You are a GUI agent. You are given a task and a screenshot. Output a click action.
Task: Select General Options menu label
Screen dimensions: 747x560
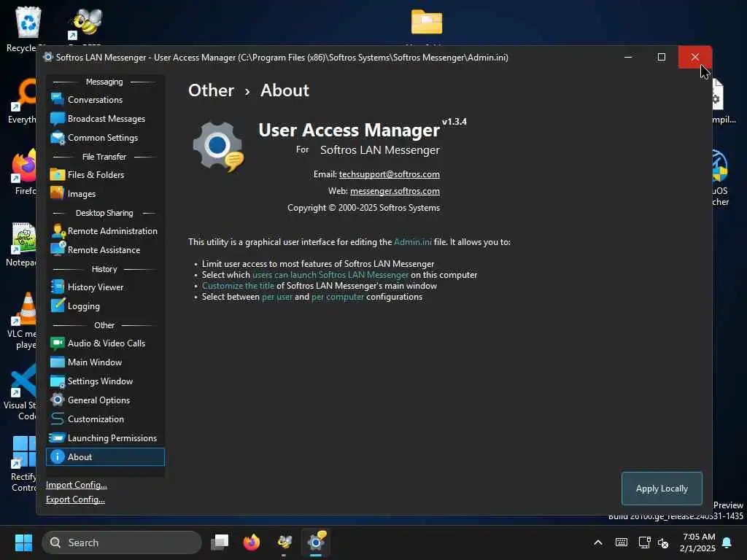[98, 400]
